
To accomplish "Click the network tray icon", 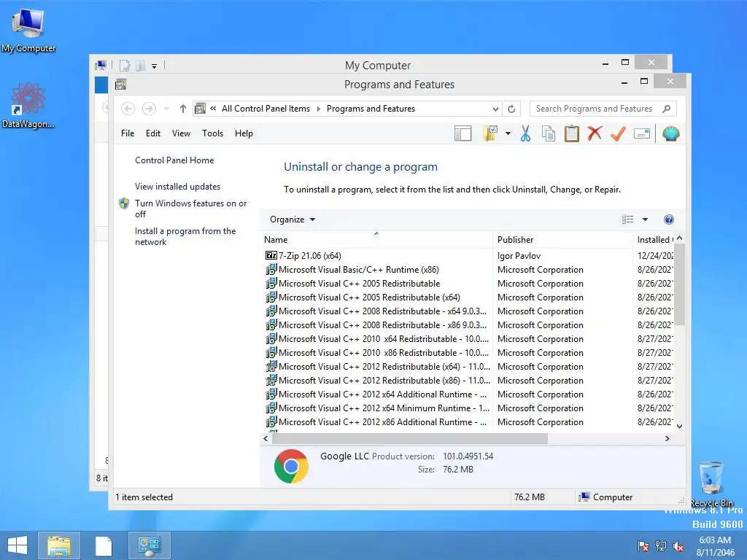I will [x=661, y=546].
